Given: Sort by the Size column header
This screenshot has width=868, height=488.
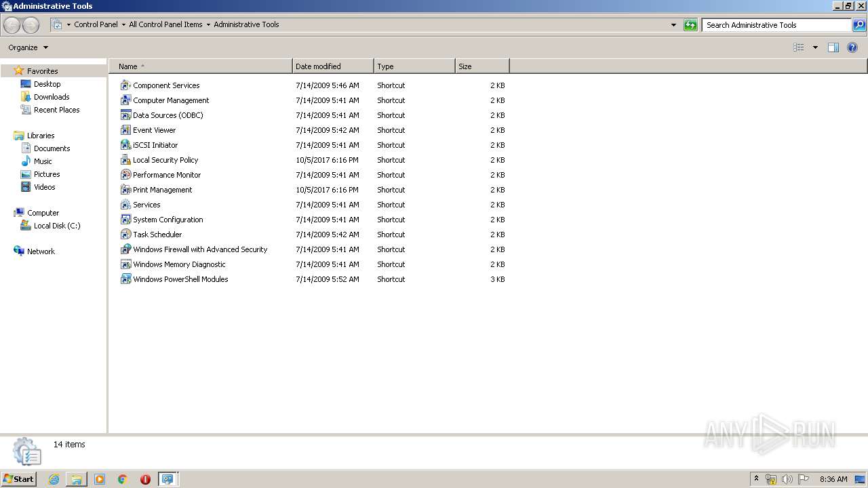Looking at the screenshot, I should click(x=482, y=66).
